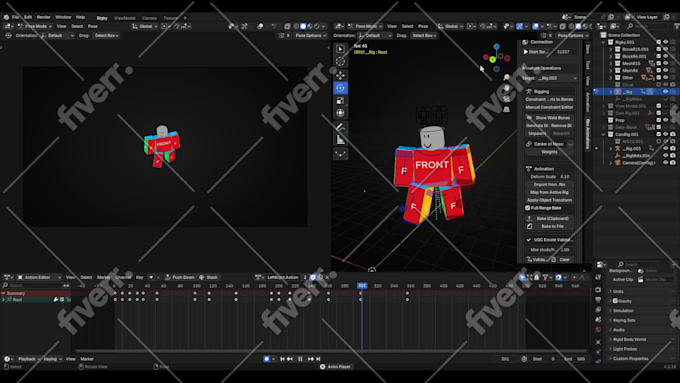Hide _Rig.003 via its eye icon
Screen dimensions: 680x383
click(666, 149)
